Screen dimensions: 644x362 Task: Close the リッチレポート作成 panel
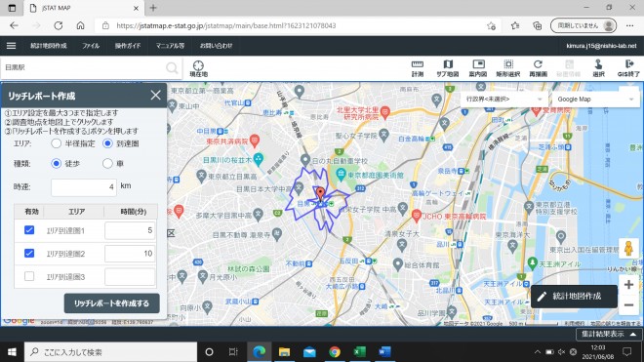point(156,96)
